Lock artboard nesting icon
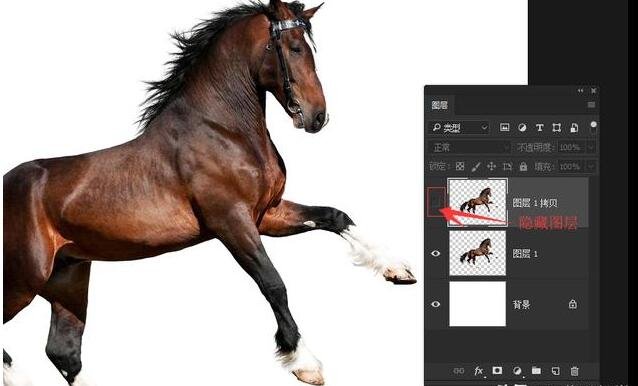The width and height of the screenshot is (638, 386). pos(507,166)
